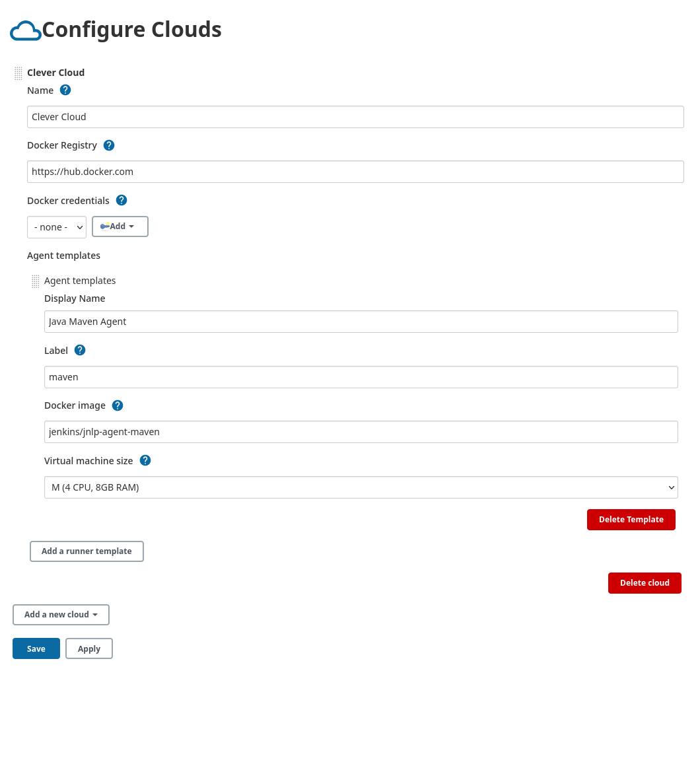Expand the 'Add a new cloud' dropdown
Viewport: 700px width, 766px height.
pos(61,614)
